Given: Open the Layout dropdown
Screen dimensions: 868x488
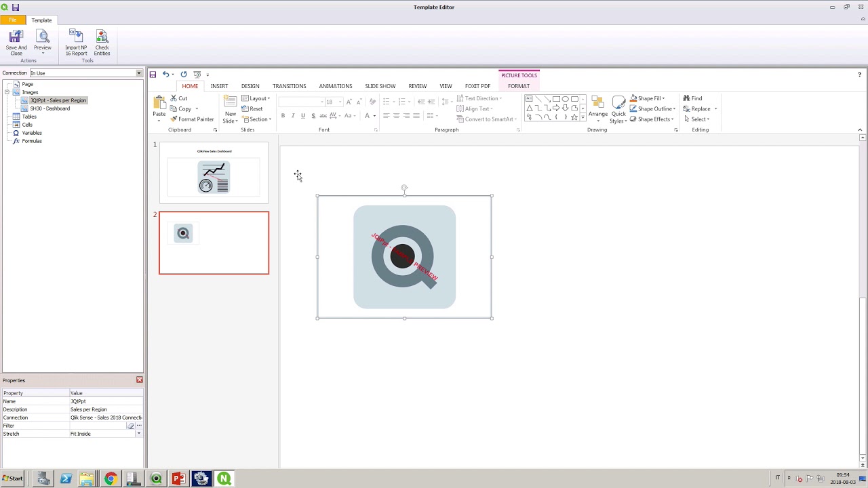Looking at the screenshot, I should coord(256,98).
